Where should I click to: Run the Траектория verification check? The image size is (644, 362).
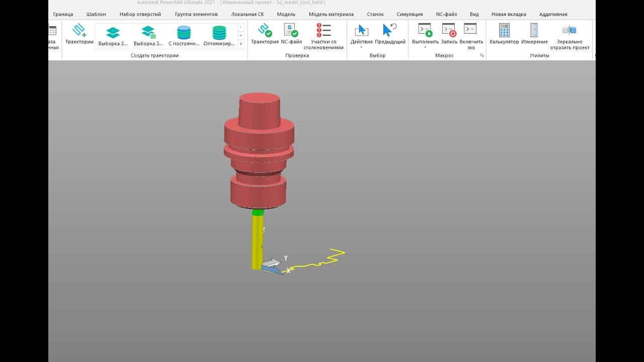click(x=265, y=34)
